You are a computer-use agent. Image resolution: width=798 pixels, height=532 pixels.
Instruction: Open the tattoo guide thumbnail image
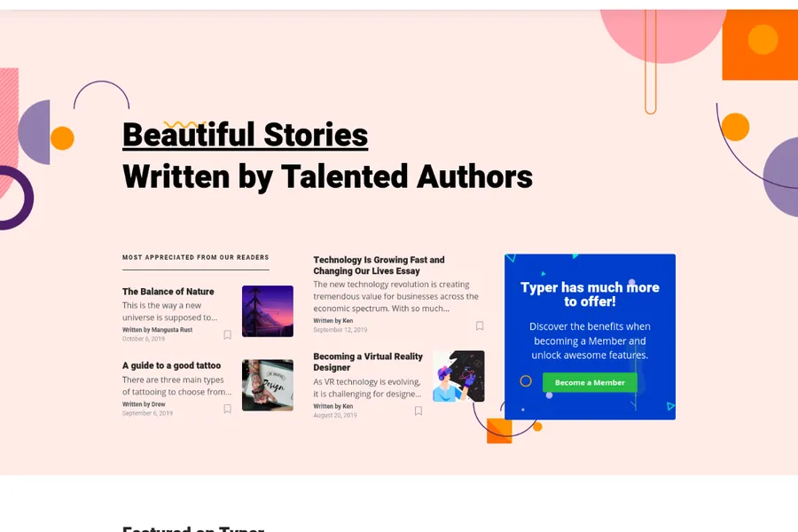[x=267, y=385]
